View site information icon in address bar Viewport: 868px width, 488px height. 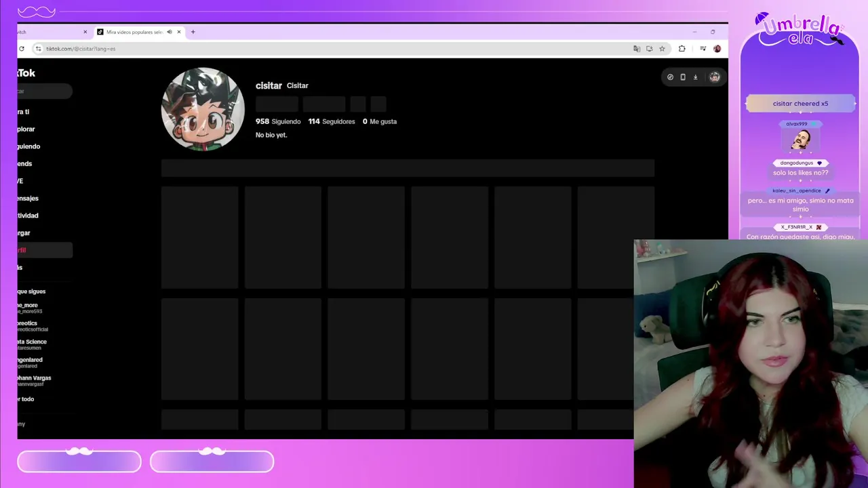tap(38, 49)
